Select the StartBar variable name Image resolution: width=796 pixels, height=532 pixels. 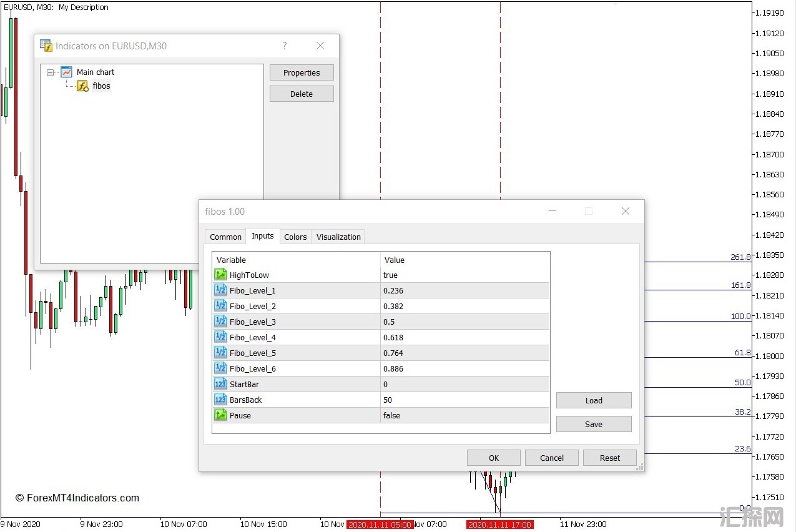click(244, 384)
